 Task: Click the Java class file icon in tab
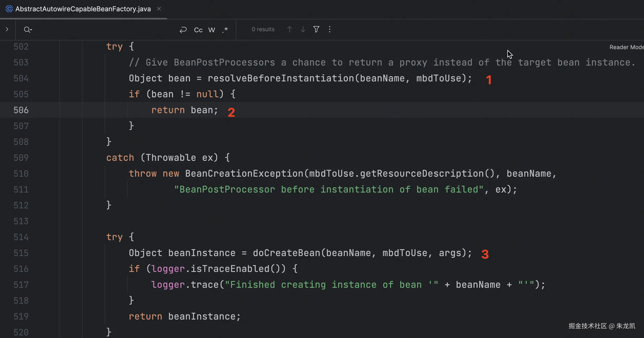coord(9,9)
